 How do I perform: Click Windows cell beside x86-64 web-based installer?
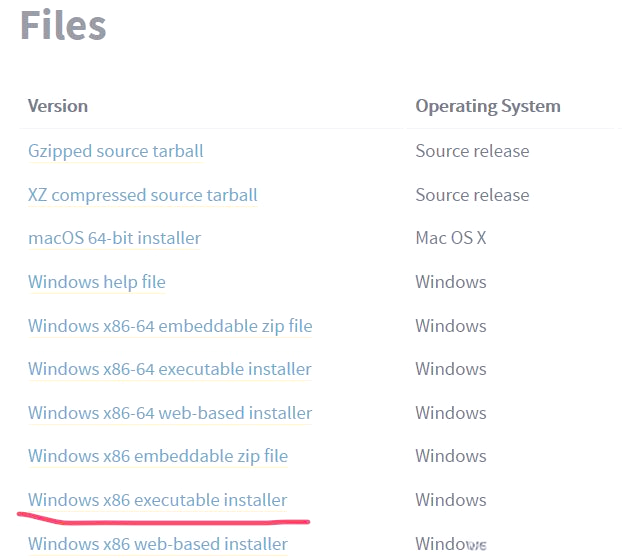point(451,413)
